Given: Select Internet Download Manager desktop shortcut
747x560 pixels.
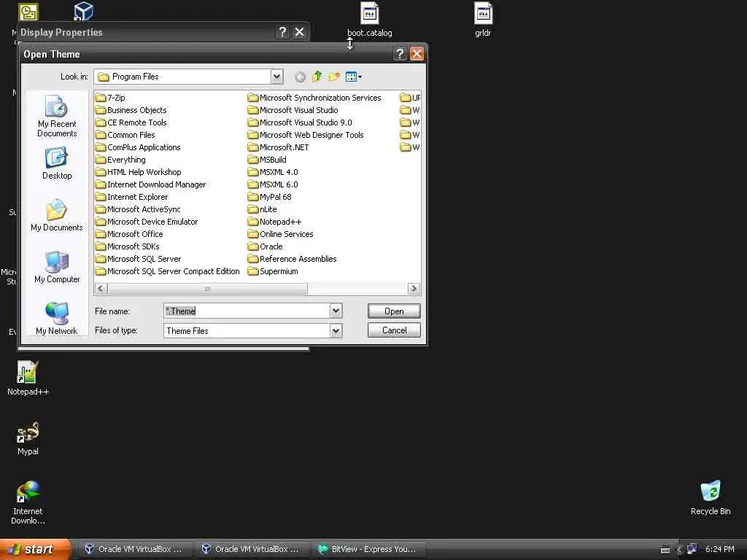Looking at the screenshot, I should click(x=28, y=502).
